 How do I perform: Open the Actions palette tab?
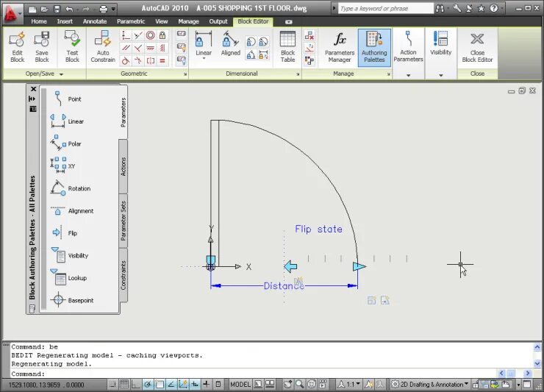point(124,167)
